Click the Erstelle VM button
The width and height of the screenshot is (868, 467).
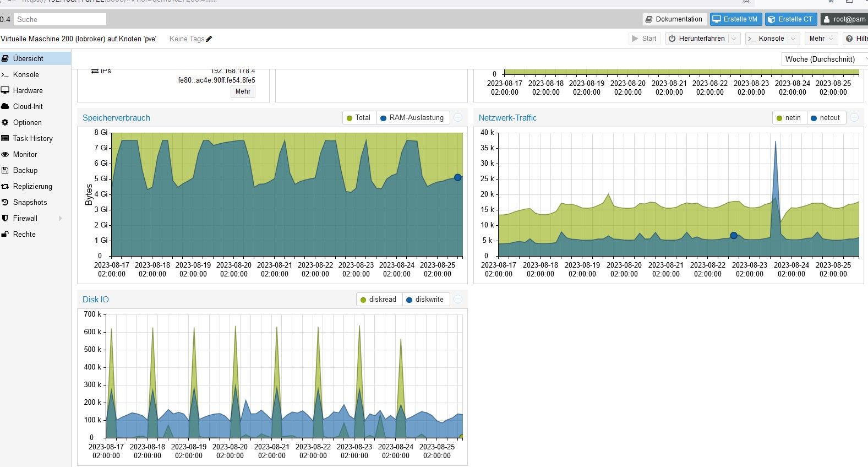point(735,19)
